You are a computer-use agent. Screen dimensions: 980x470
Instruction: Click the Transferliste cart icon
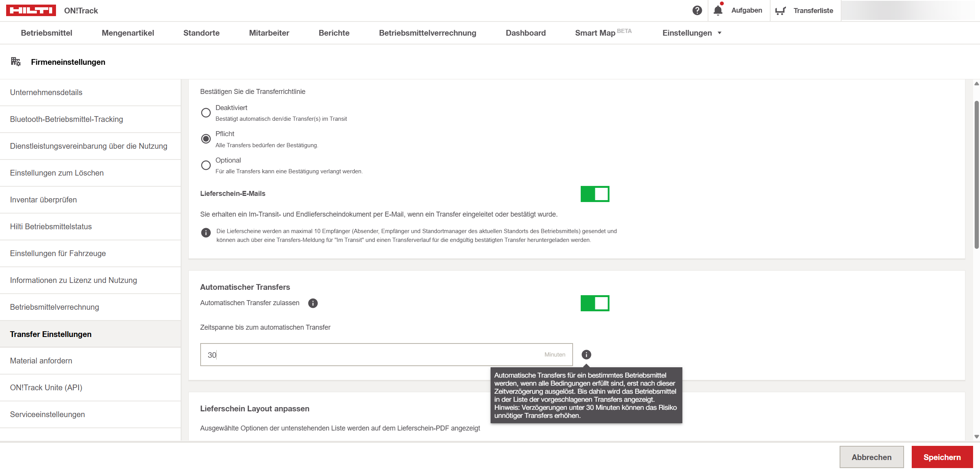[x=780, y=11]
